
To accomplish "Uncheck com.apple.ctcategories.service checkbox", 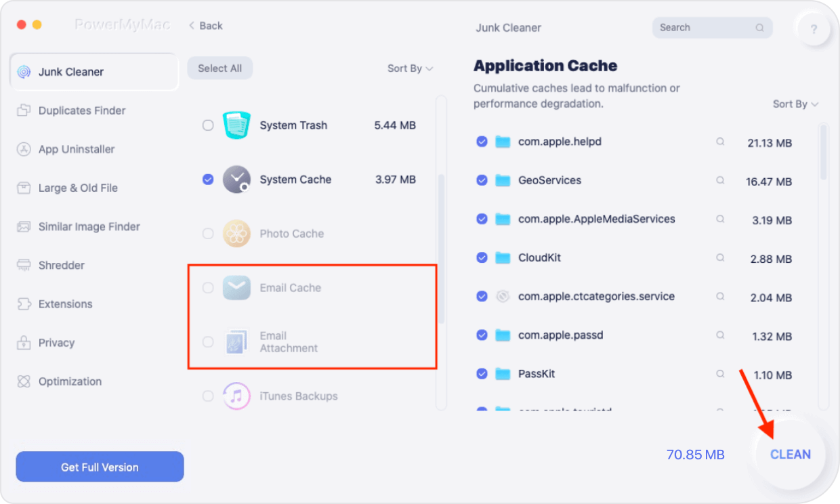I will tap(482, 296).
